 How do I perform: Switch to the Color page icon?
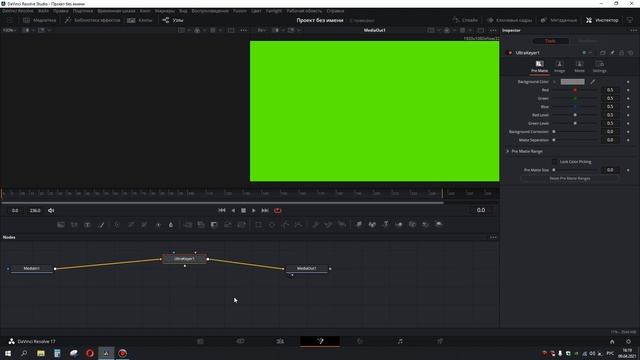[x=360, y=341]
